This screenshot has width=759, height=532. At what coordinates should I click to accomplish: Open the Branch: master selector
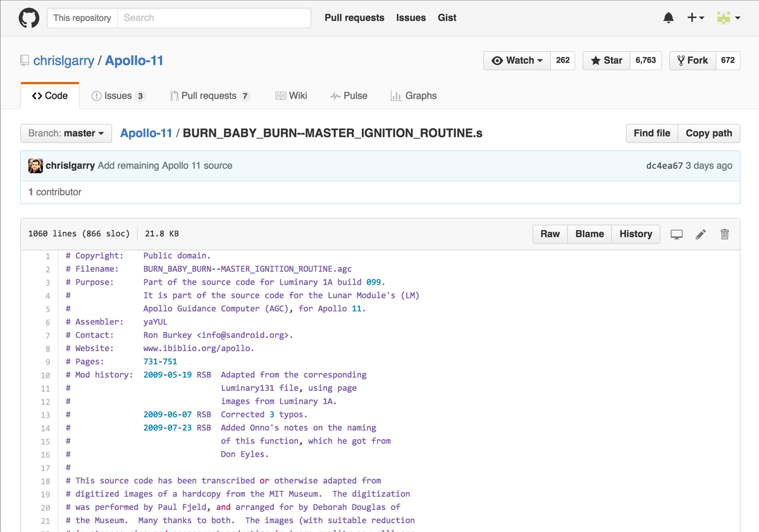click(66, 133)
